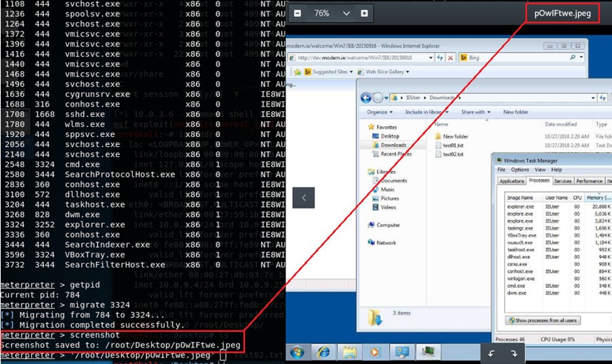The width and height of the screenshot is (612, 364).
Task: Click Task Manager taskbar icon
Action: pyautogui.click(x=428, y=353)
